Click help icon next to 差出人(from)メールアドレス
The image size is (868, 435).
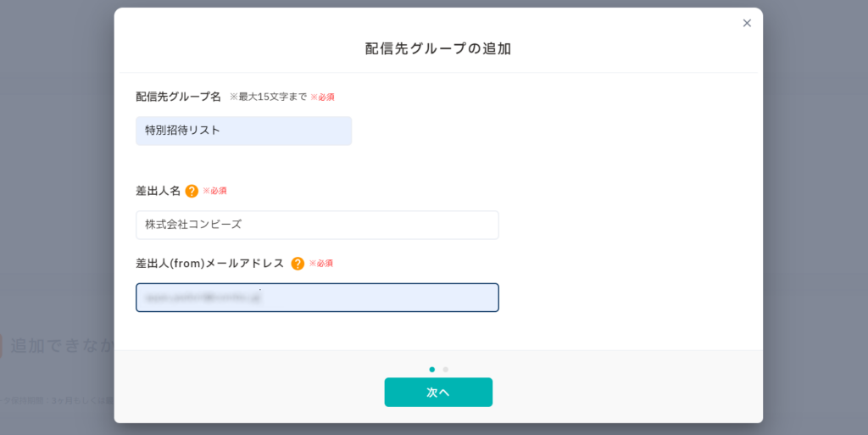coord(298,264)
